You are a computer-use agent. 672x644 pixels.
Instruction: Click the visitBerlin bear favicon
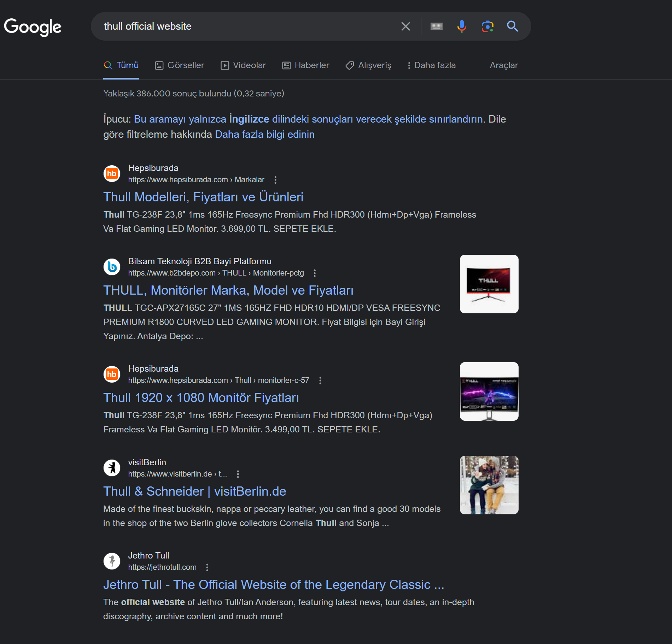coord(112,468)
